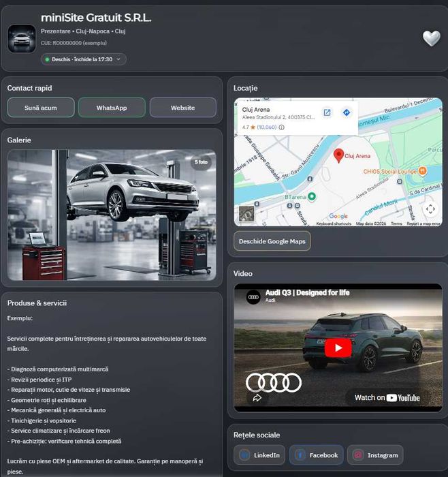Image resolution: width=448 pixels, height=477 pixels.
Task: Click 'Service climatizare și încărcare freon' line
Action: click(x=59, y=431)
